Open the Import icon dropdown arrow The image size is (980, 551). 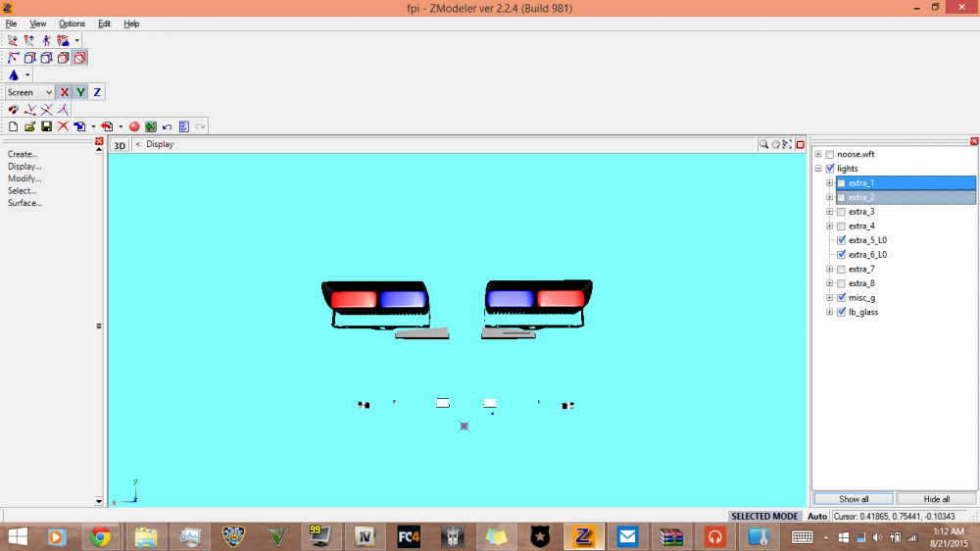click(94, 126)
